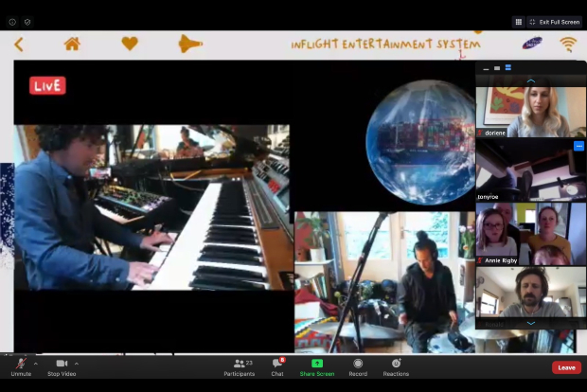Expand audio options arrow beside Unmute

click(x=36, y=364)
